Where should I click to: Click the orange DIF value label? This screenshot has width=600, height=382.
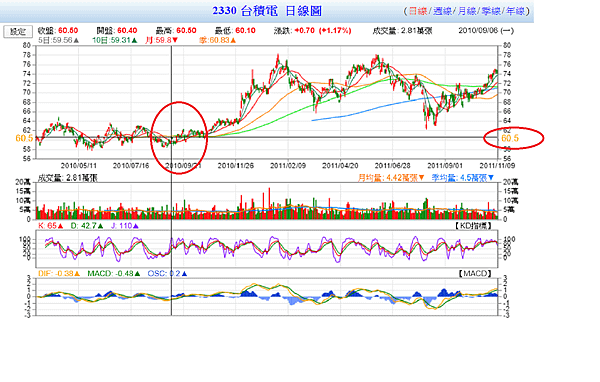tap(59, 273)
